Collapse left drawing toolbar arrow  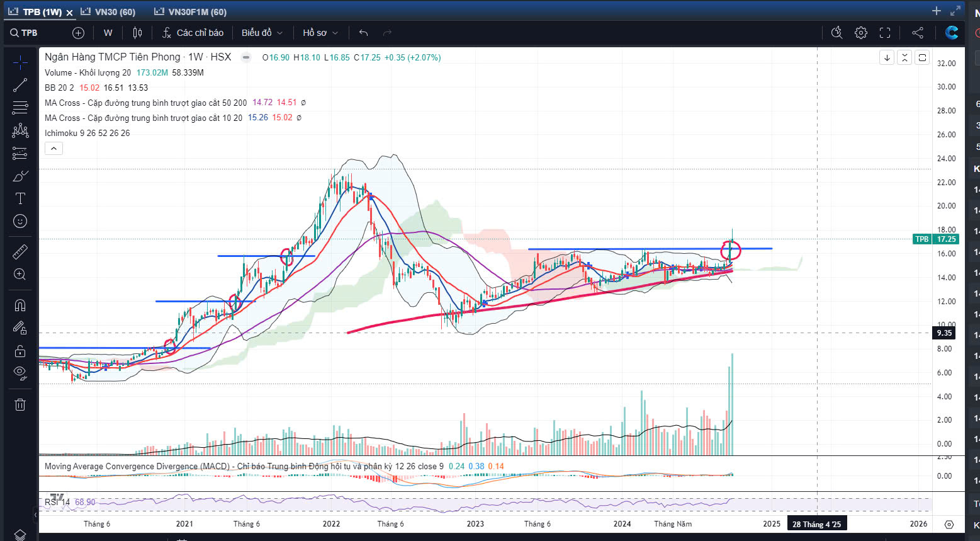click(35, 515)
